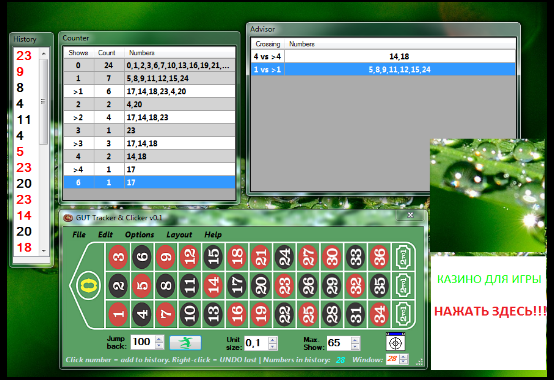Increase Window value with up arrow
Viewport: 554px width, 380px height.
[404, 357]
